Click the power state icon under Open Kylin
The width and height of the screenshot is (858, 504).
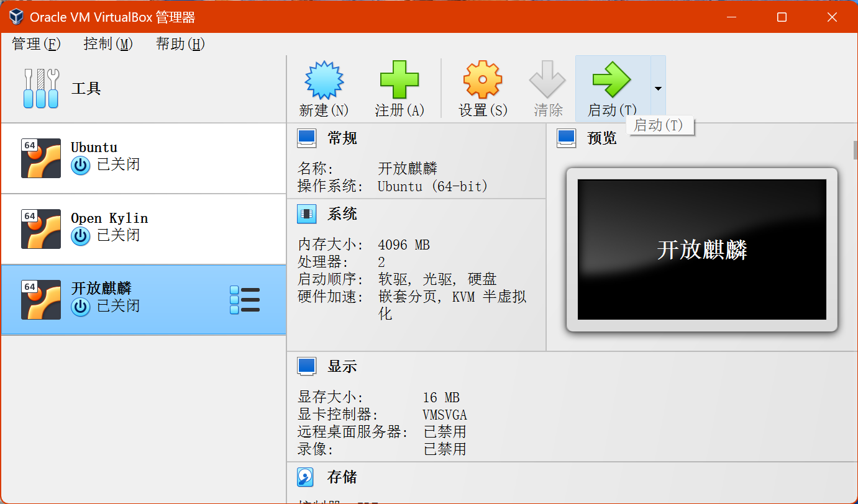80,236
